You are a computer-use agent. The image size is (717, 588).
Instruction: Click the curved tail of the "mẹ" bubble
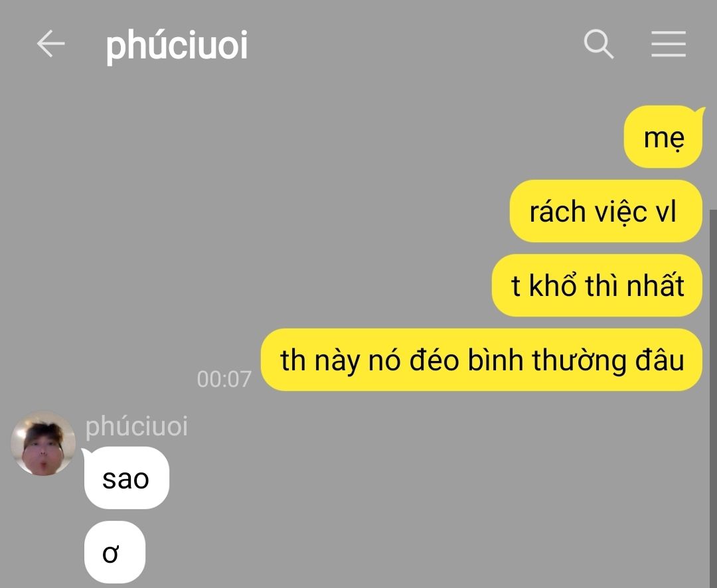[x=700, y=111]
